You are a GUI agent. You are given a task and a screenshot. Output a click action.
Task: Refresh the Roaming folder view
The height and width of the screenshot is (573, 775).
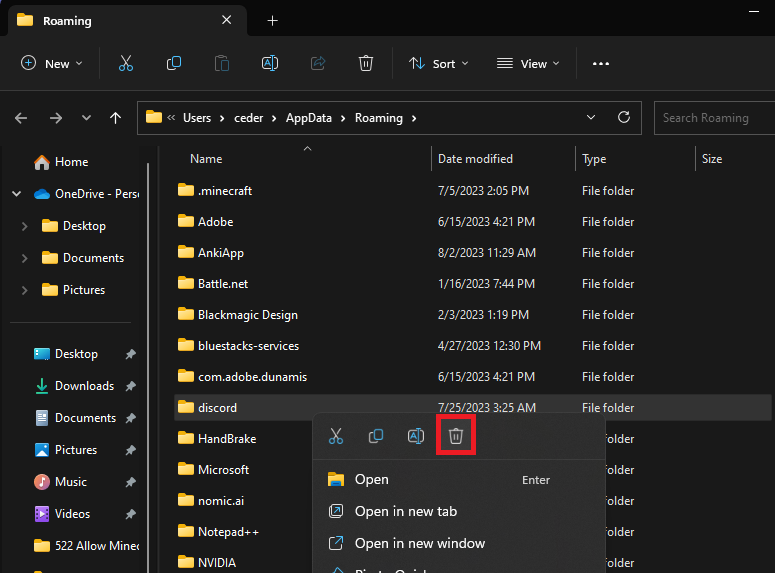pyautogui.click(x=624, y=117)
